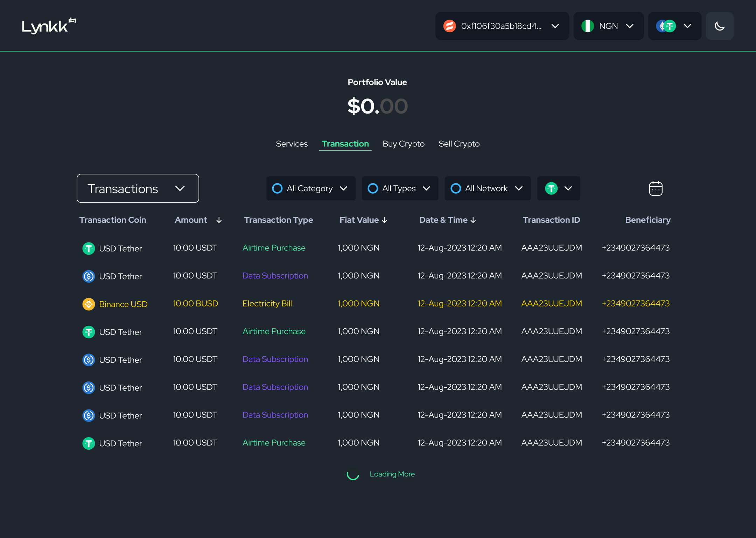Click the Binance USD coin icon
756x538 pixels.
coord(89,304)
